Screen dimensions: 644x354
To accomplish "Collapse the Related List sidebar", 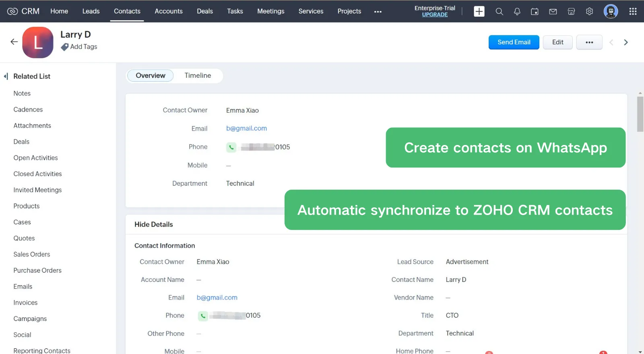I will click(6, 76).
